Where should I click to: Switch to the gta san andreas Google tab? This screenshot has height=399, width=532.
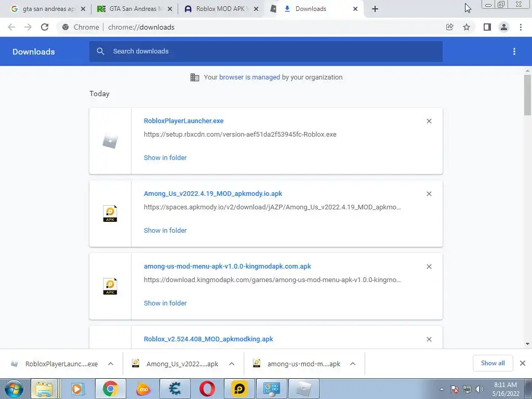point(47,9)
